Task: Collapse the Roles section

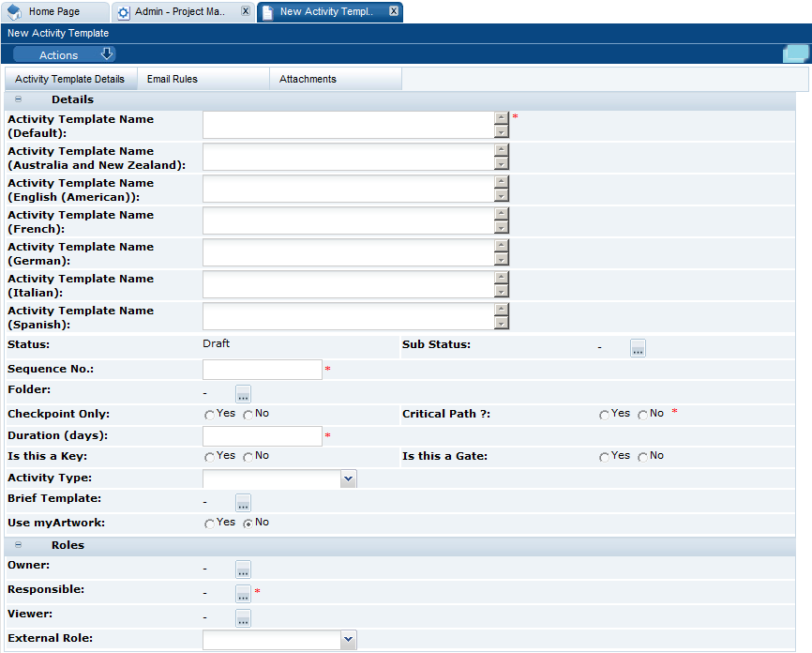Action: pyautogui.click(x=17, y=545)
